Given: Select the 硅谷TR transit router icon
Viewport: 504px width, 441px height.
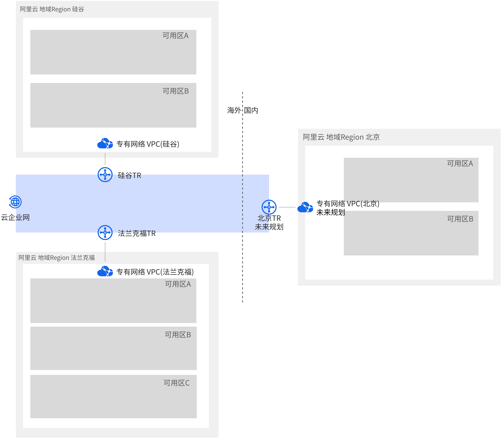Looking at the screenshot, I should tap(105, 175).
